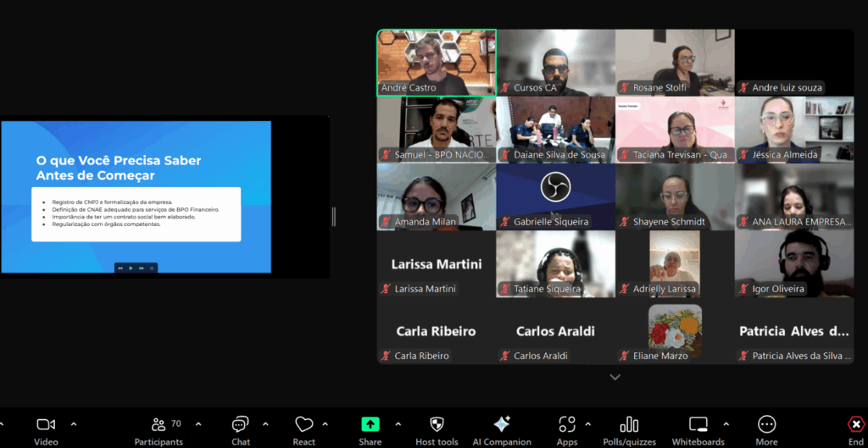
Task: Click the End meeting button
Action: [x=856, y=430]
